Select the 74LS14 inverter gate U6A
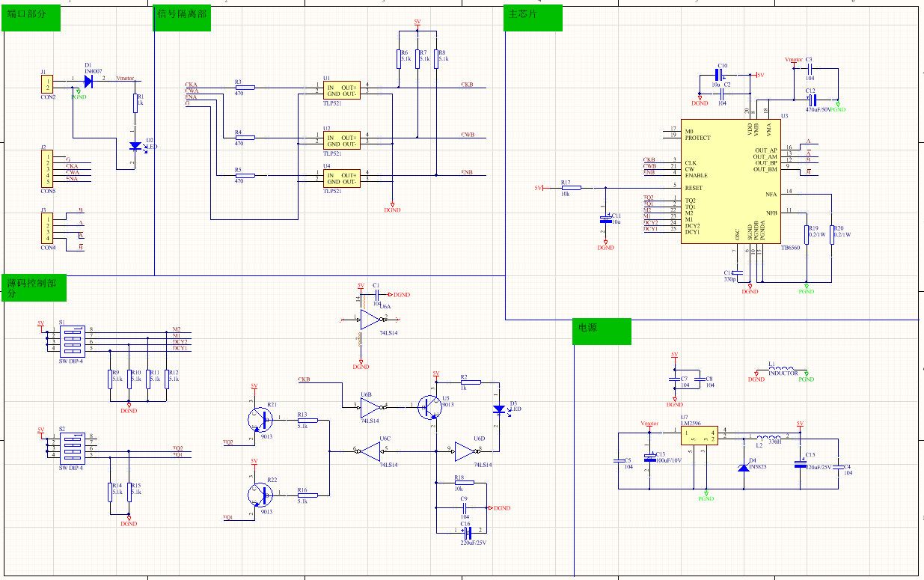The height and width of the screenshot is (580, 924). (x=368, y=318)
